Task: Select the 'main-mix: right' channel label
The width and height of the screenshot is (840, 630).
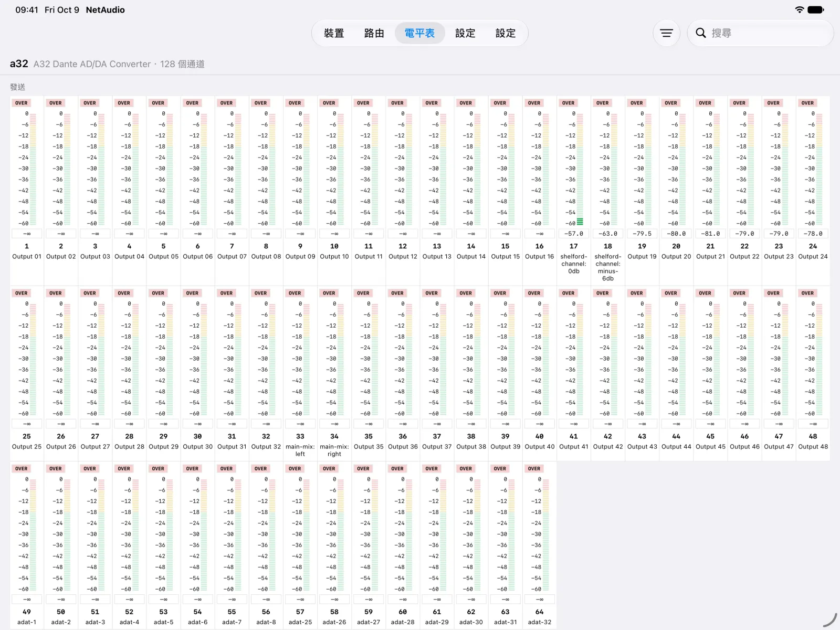Action: tap(334, 450)
